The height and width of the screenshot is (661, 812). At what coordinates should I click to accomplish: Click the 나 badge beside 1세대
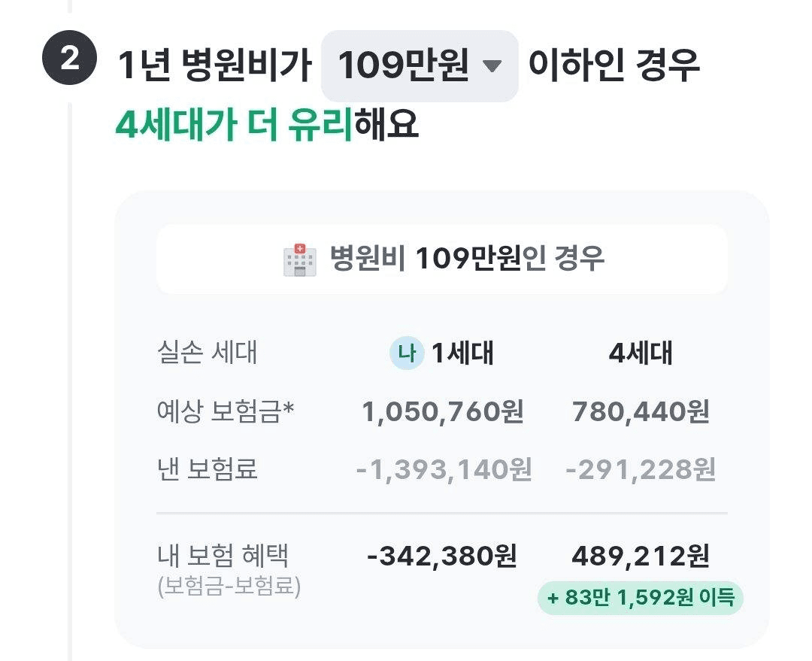[406, 353]
